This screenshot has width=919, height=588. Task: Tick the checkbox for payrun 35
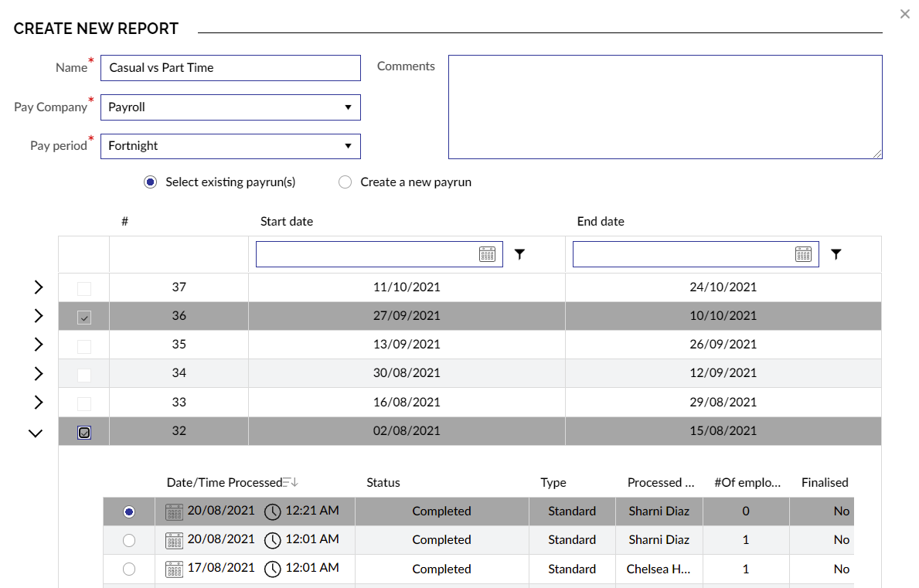pos(84,345)
